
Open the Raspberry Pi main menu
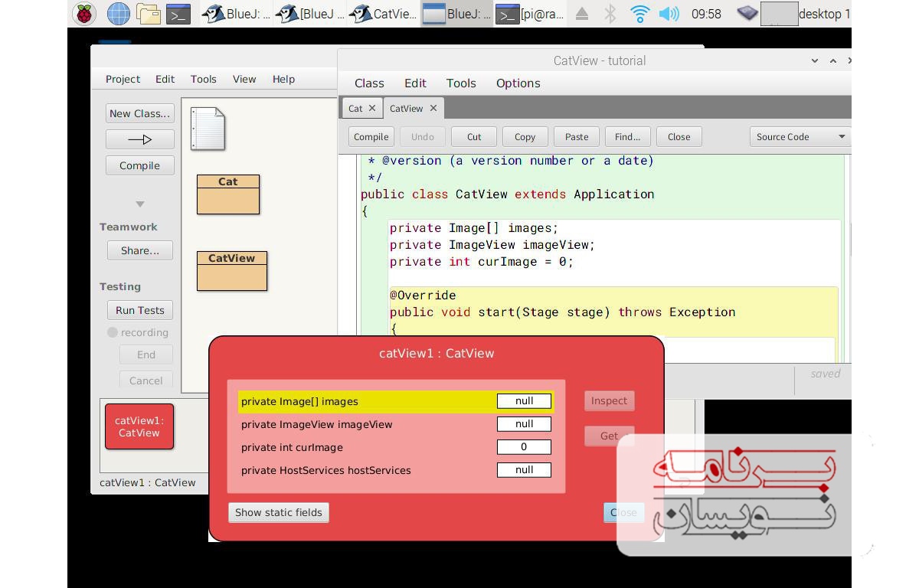click(84, 14)
